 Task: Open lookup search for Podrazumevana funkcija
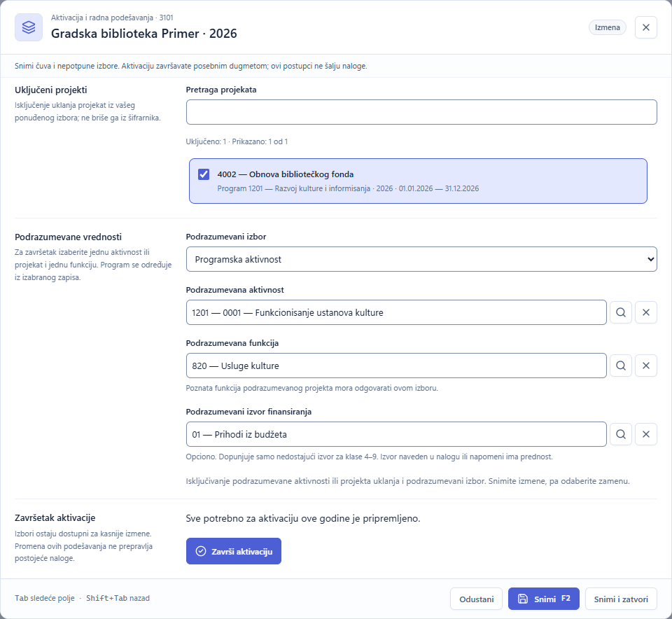(621, 366)
